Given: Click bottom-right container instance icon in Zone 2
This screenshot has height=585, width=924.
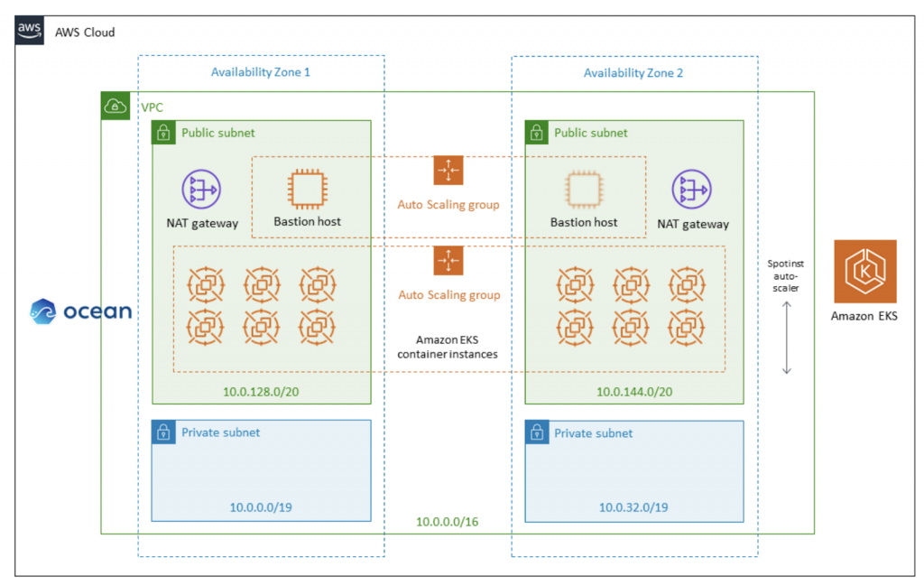Looking at the screenshot, I should click(687, 327).
